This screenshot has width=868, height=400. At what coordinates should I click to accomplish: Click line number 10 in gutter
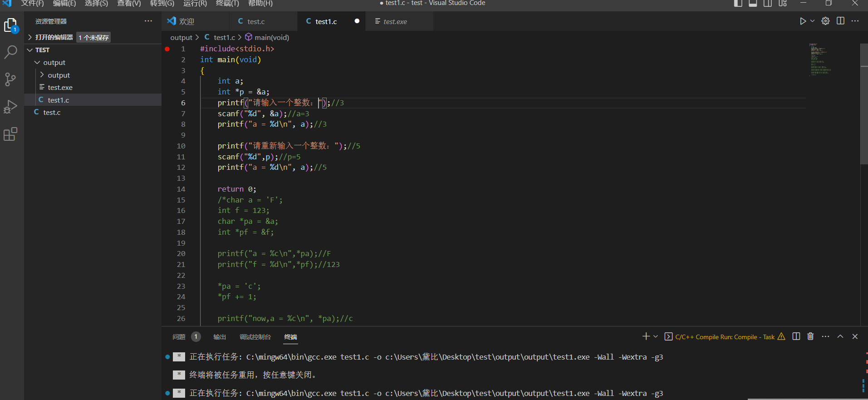click(181, 146)
